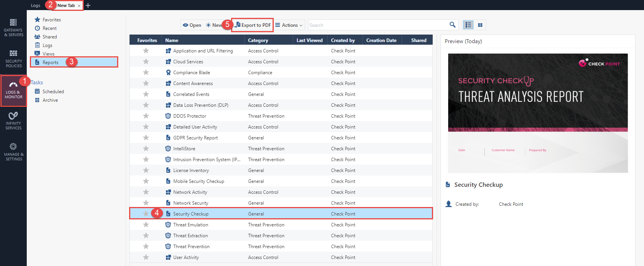Image resolution: width=644 pixels, height=266 pixels.
Task: Show Shared items in sidebar
Action: [50, 37]
